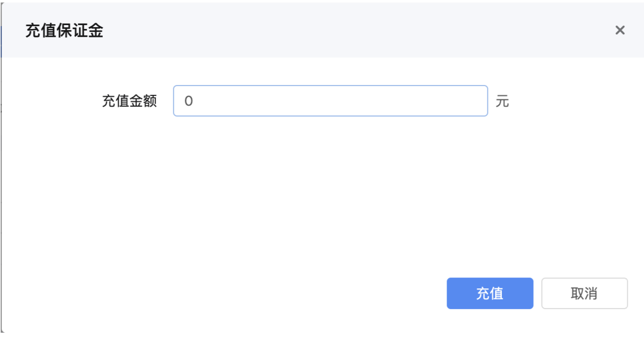
Task: Place cursor in the recharge amount input
Action: pos(330,101)
